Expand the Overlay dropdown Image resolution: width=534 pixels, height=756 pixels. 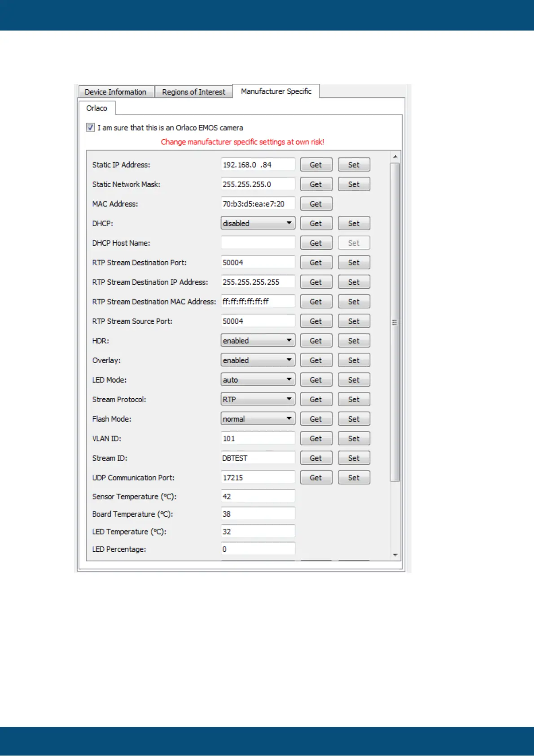(258, 360)
